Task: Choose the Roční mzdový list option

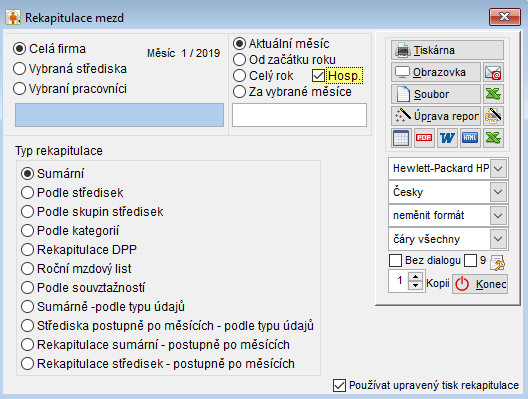Action: [76, 269]
